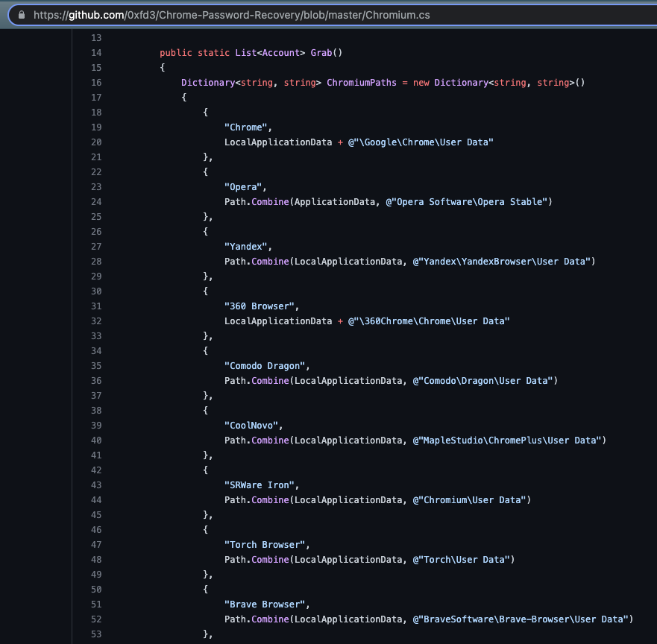
Task: Select line number 28
Action: (96, 262)
